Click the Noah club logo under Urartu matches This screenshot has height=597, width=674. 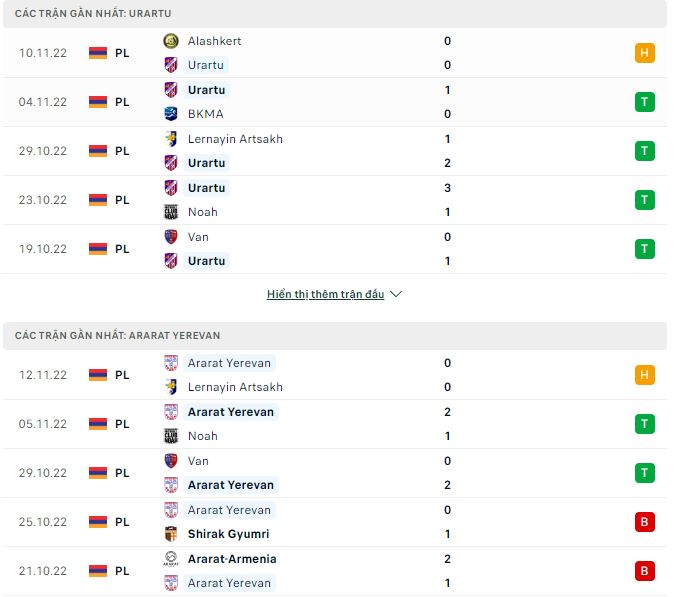(171, 212)
